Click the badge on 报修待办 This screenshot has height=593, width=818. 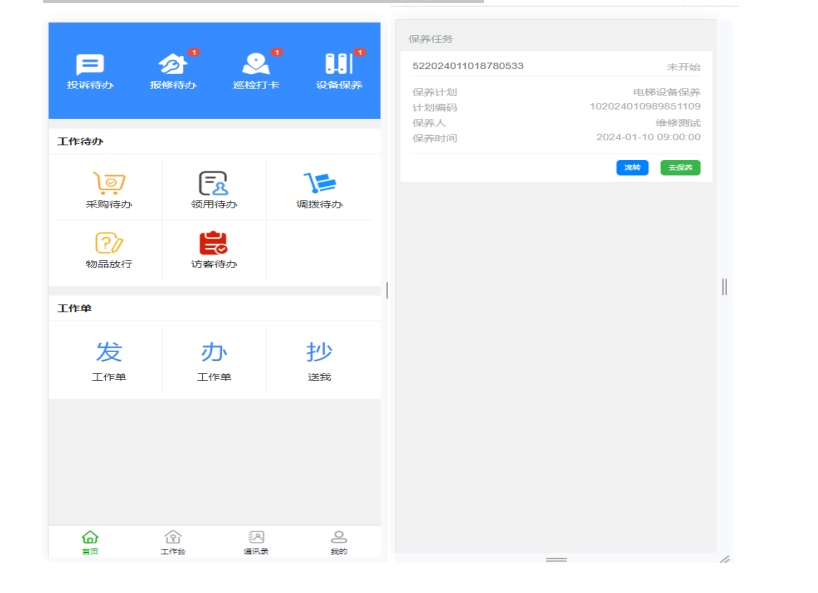(194, 52)
